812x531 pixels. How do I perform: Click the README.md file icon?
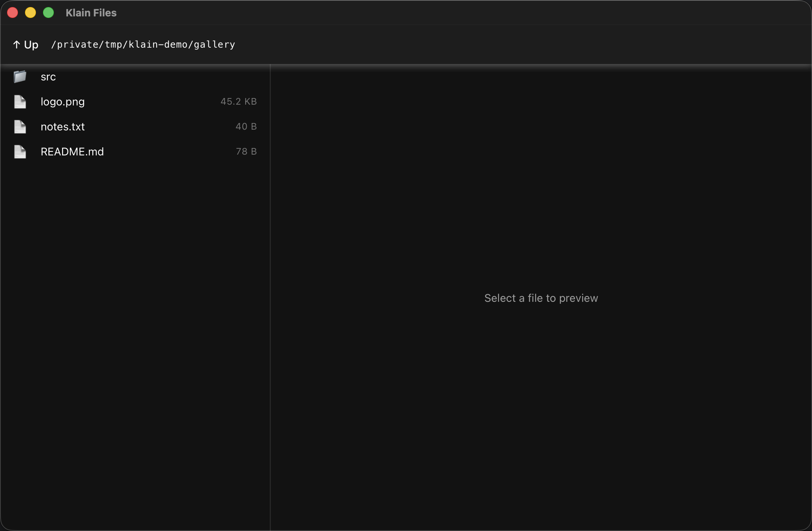(20, 151)
